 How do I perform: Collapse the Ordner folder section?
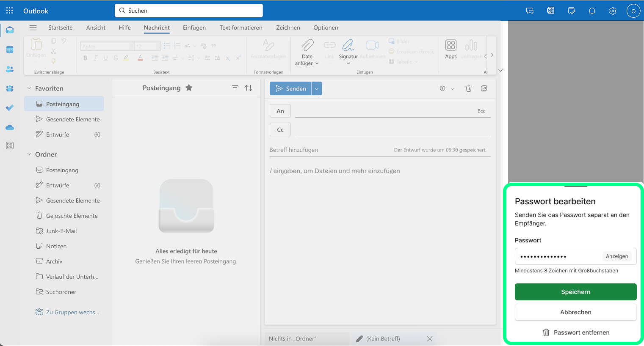[x=29, y=154]
